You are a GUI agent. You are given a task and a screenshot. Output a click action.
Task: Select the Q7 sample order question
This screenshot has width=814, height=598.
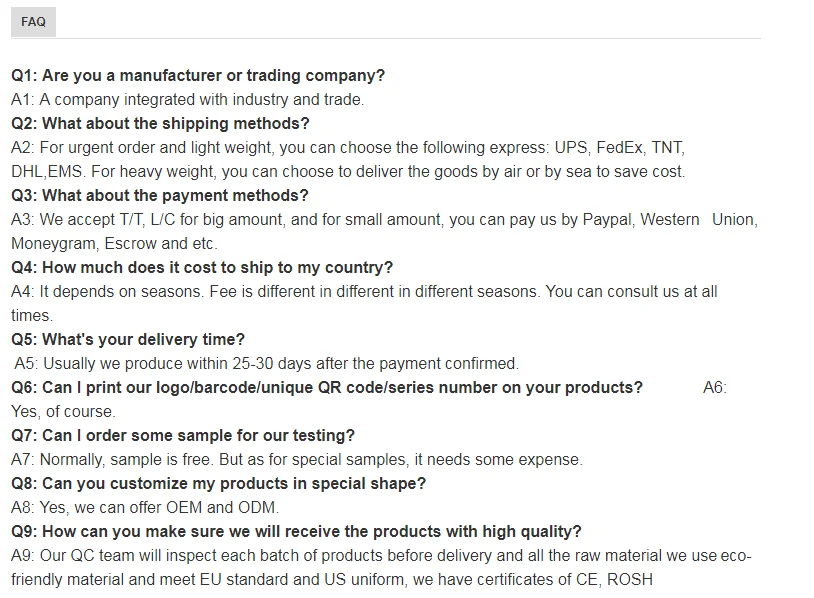pyautogui.click(x=183, y=435)
